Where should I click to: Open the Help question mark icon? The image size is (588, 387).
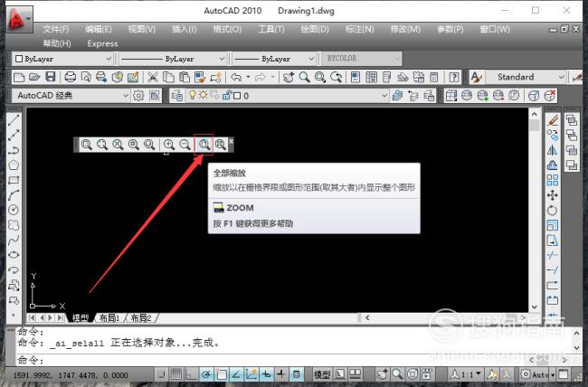pos(454,77)
